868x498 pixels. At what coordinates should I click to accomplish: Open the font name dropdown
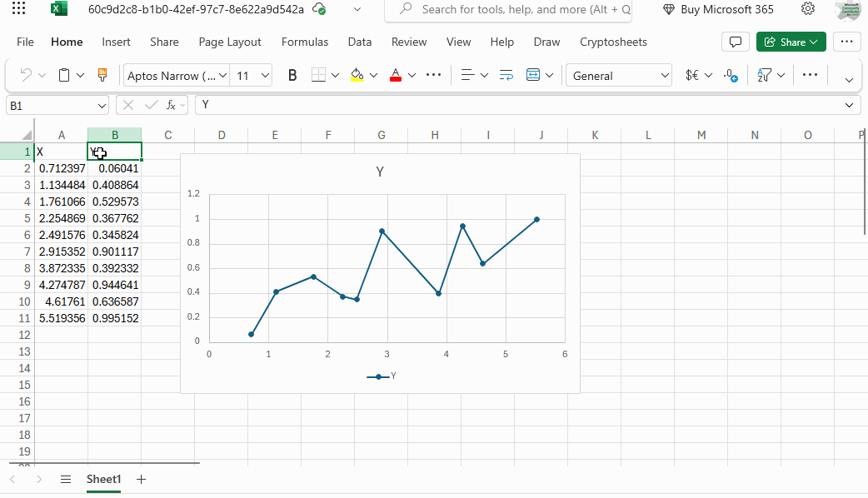222,75
